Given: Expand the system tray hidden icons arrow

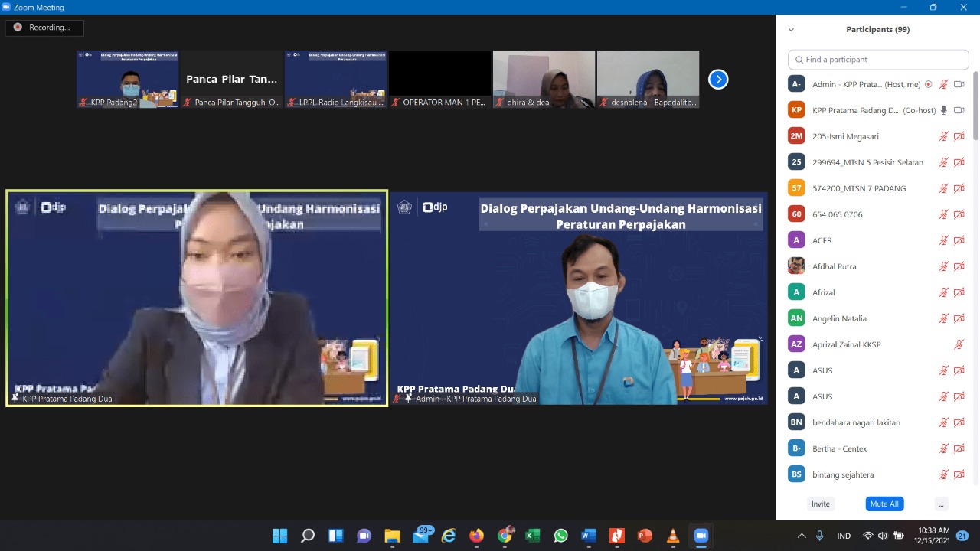Looking at the screenshot, I should (801, 536).
